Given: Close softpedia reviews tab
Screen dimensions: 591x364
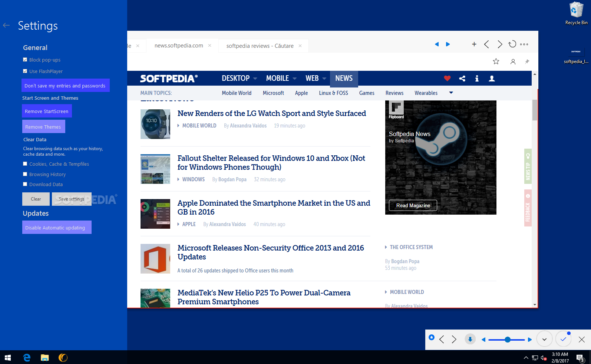Looking at the screenshot, I should tap(300, 46).
